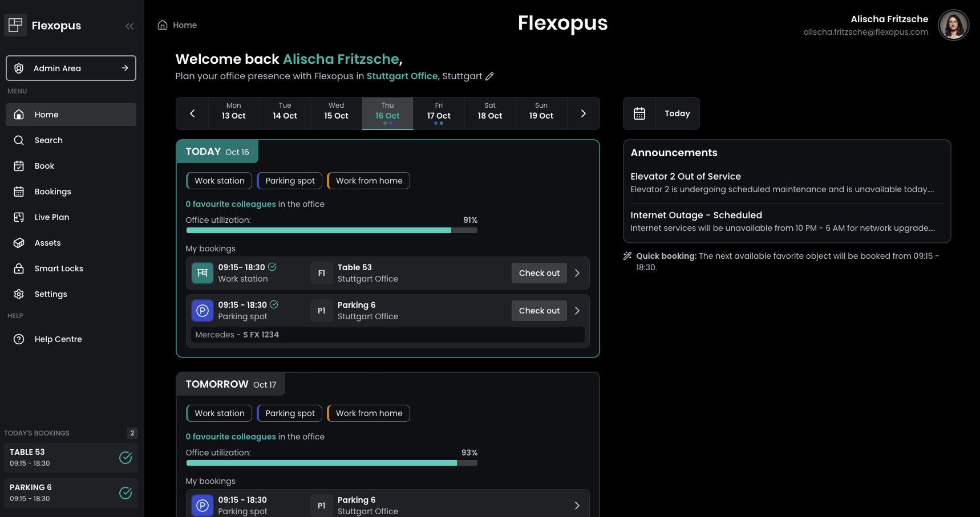Open Elevator 2 Out of Service announcement
The height and width of the screenshot is (517, 980).
click(x=685, y=177)
